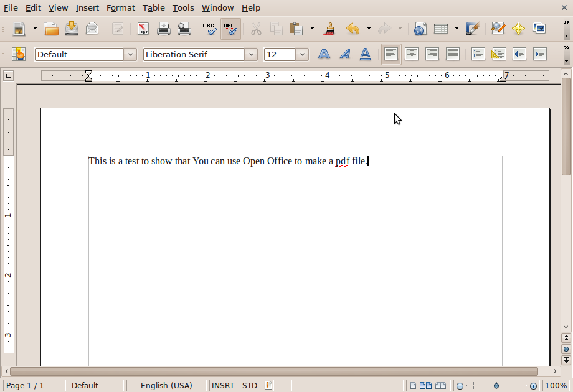Image resolution: width=573 pixels, height=392 pixels.
Task: Toggle the Navigator star icon
Action: [519, 29]
